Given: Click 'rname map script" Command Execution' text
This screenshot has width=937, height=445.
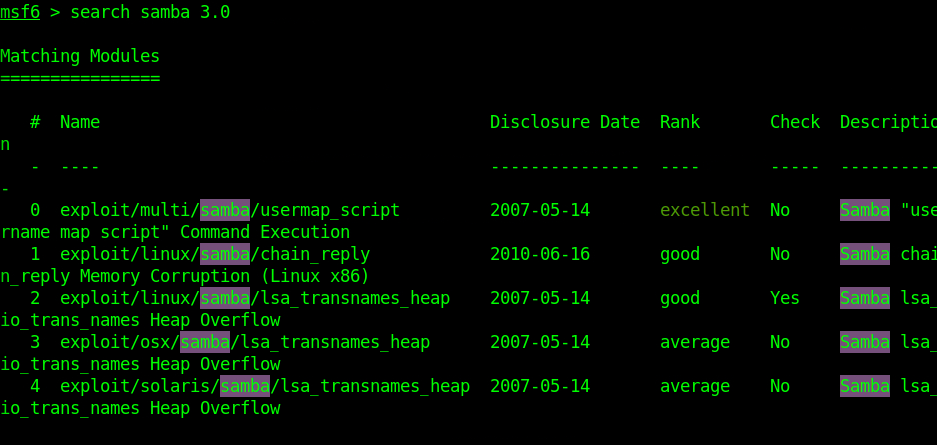Looking at the screenshot, I should pyautogui.click(x=175, y=232).
